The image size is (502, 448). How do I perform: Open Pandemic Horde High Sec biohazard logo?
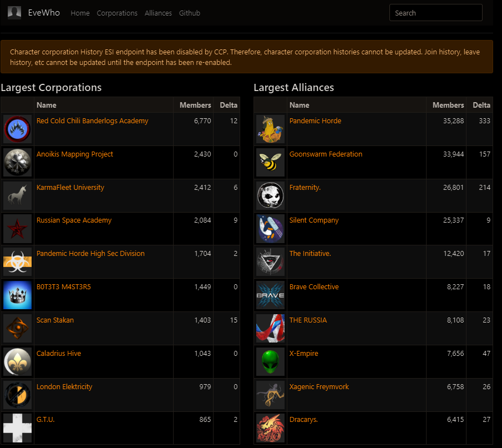[18, 262]
